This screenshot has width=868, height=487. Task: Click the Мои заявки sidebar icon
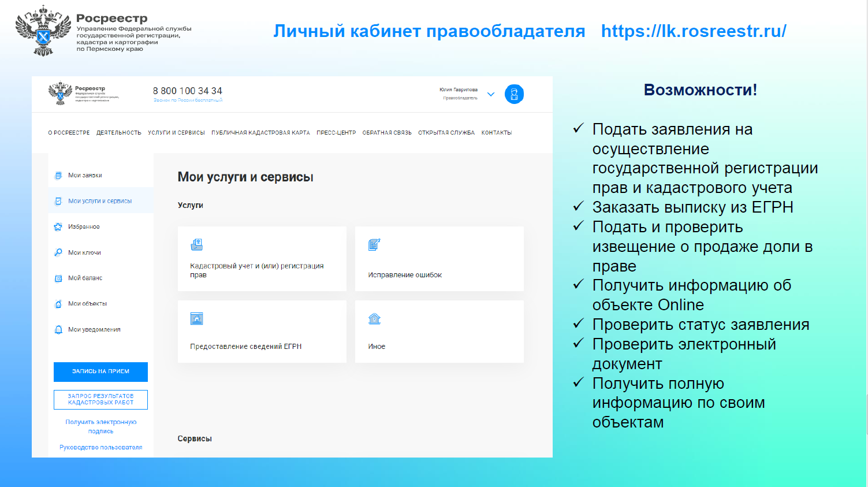pos(58,176)
